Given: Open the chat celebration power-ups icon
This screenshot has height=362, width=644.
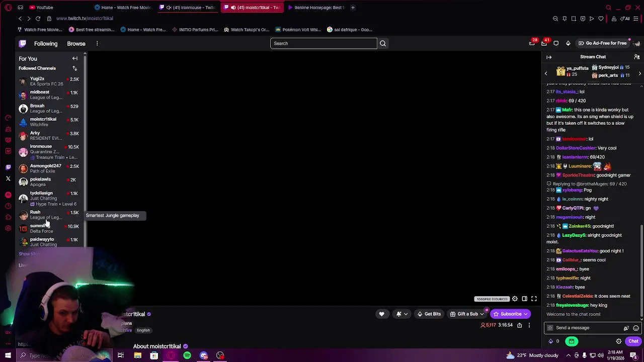Looking at the screenshot, I should [626, 328].
